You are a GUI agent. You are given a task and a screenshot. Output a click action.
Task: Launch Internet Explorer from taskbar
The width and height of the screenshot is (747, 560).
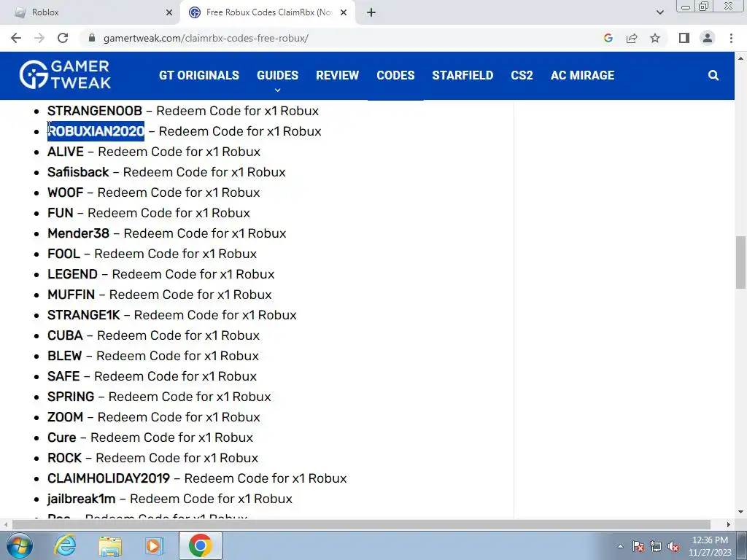65,545
